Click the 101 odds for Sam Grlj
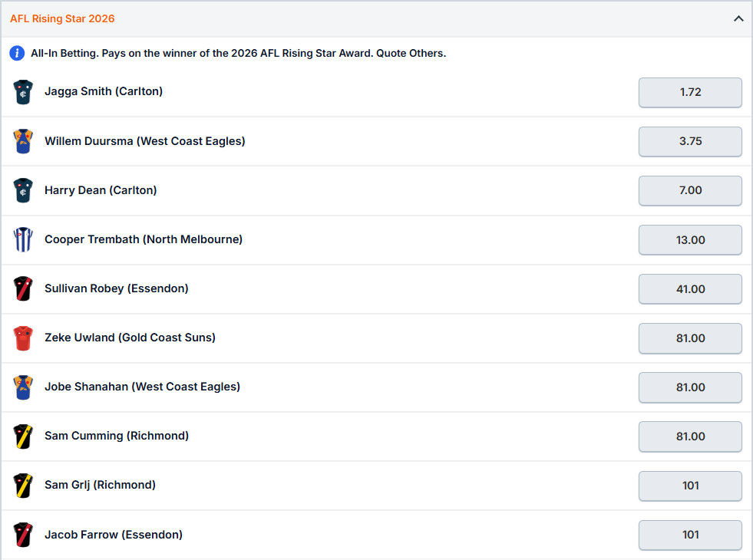 pos(690,486)
